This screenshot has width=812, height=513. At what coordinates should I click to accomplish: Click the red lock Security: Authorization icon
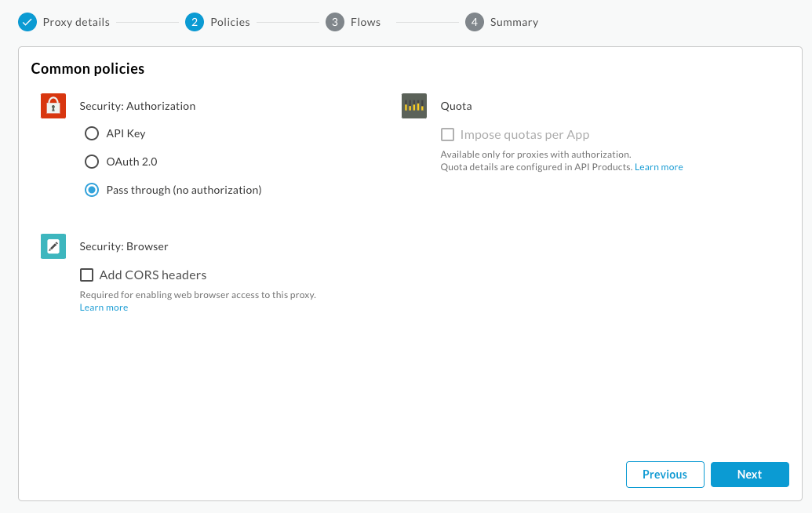point(53,105)
